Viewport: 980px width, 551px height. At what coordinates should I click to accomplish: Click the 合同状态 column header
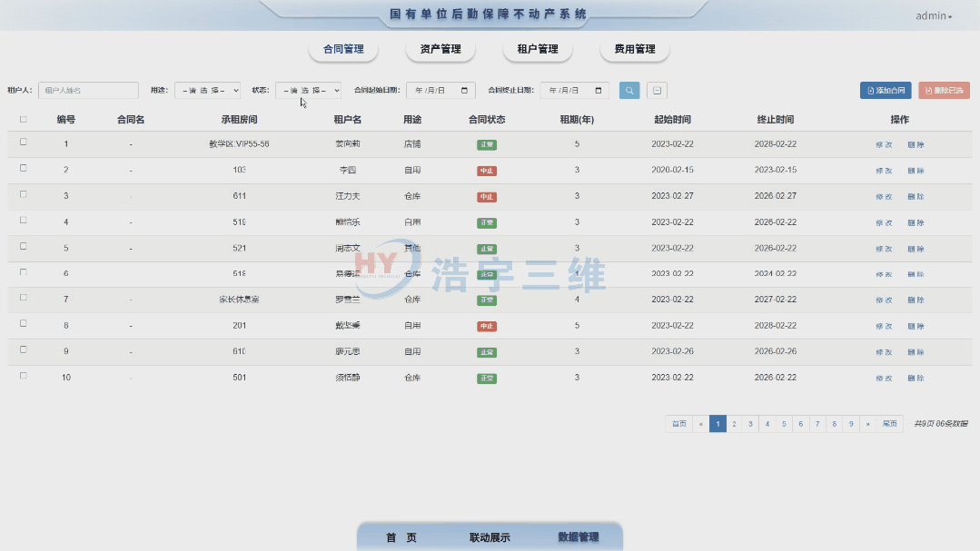[x=487, y=119]
